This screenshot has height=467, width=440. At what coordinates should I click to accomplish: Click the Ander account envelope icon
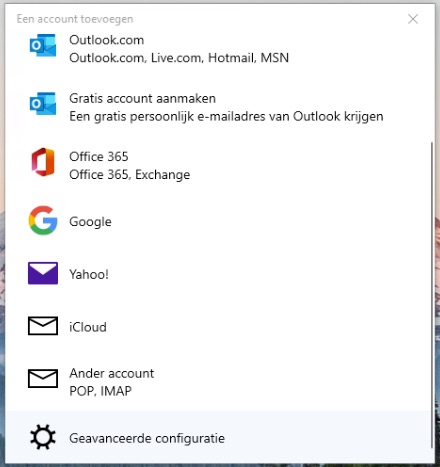[x=43, y=378]
